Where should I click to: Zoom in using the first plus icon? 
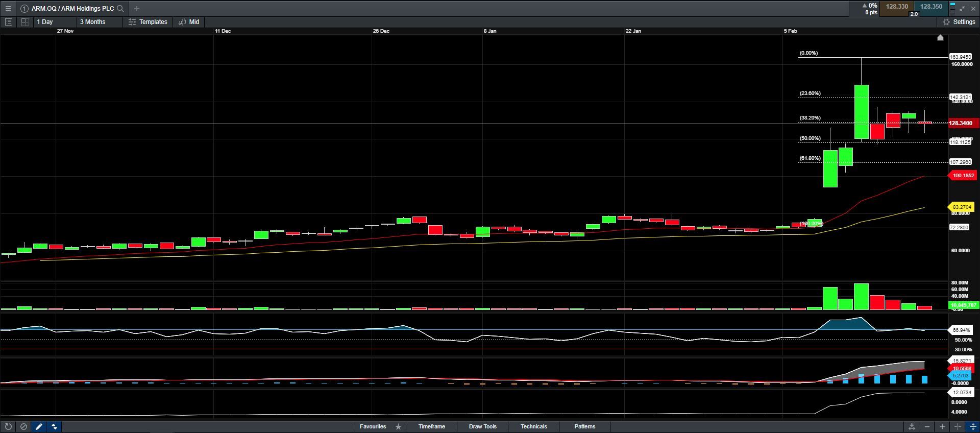(942, 426)
